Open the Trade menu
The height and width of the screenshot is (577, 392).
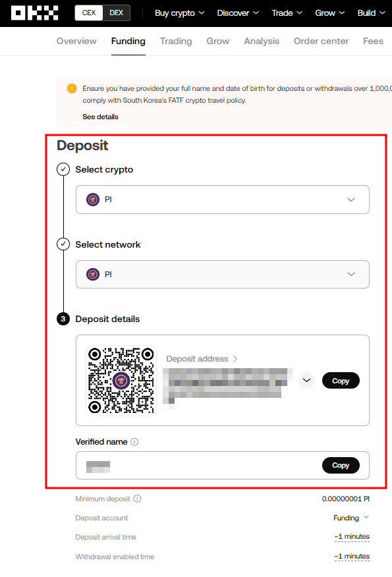(x=287, y=13)
